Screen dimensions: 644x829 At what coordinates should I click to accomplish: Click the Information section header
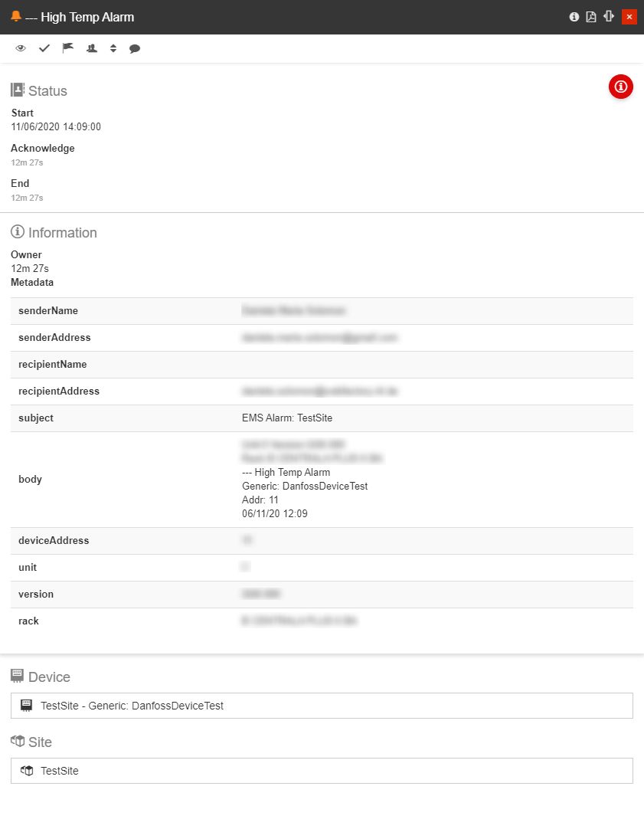pyautogui.click(x=62, y=232)
